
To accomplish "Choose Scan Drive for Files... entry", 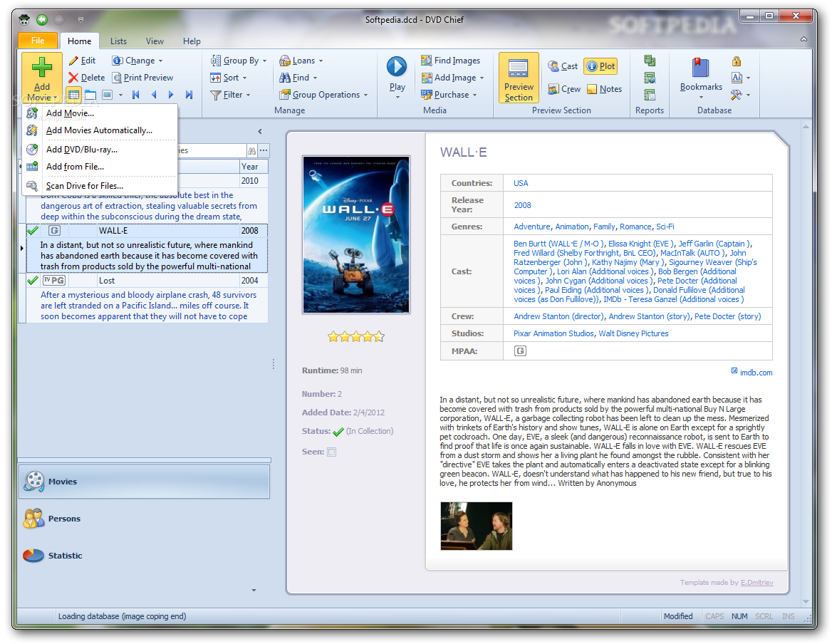I will coord(99,186).
